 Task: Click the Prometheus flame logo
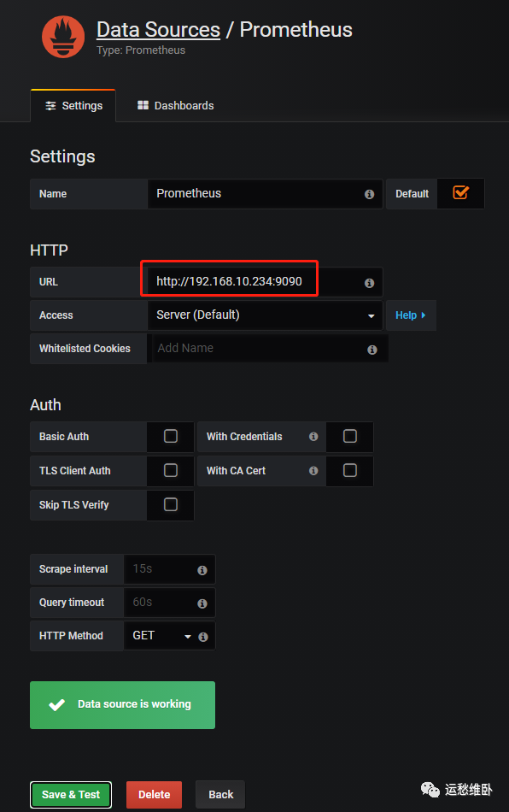[x=63, y=37]
